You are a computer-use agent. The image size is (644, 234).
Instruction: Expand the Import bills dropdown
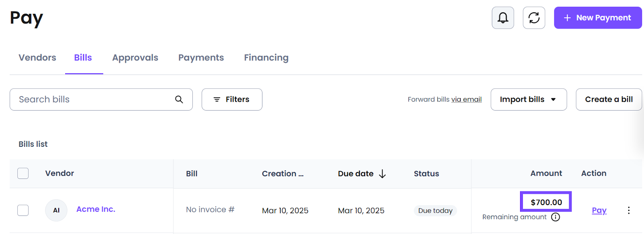[528, 99]
